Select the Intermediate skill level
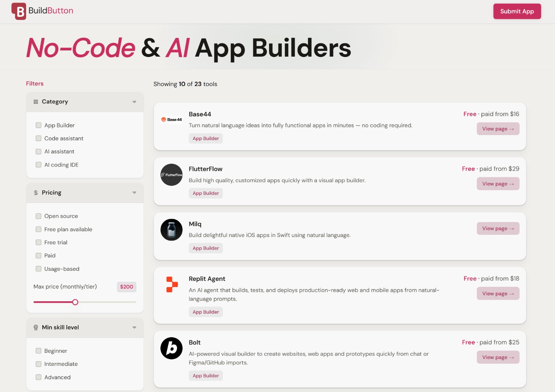Screen dimensions: 555x392 pyautogui.click(x=38, y=364)
